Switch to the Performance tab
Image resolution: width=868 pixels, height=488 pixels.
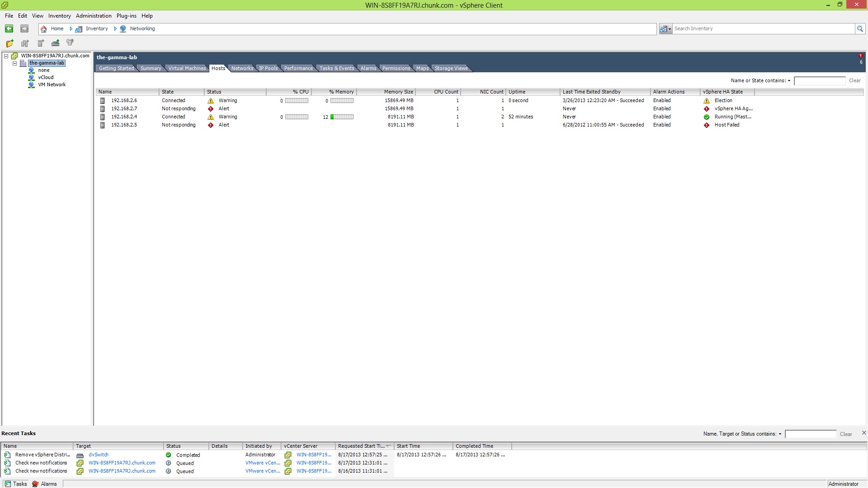point(298,69)
